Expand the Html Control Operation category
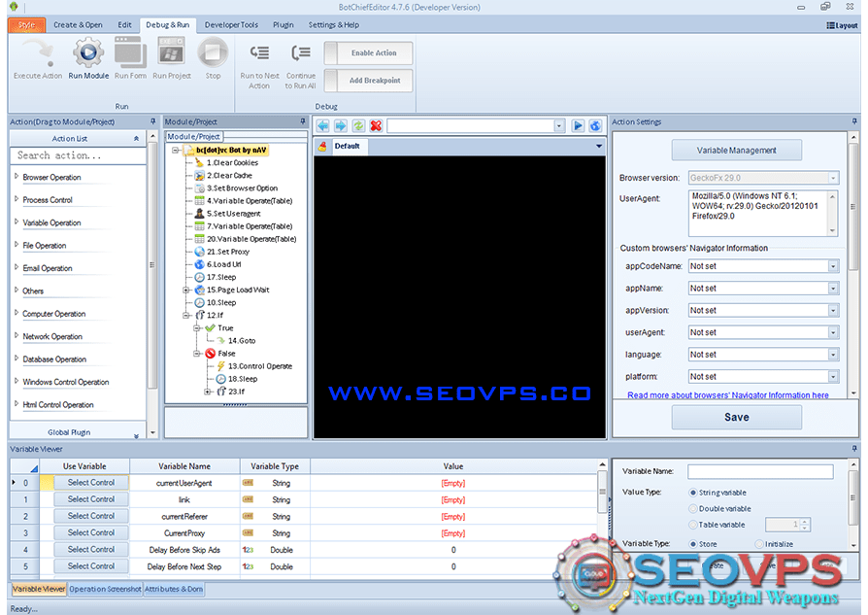This screenshot has height=615, width=868. (x=17, y=404)
